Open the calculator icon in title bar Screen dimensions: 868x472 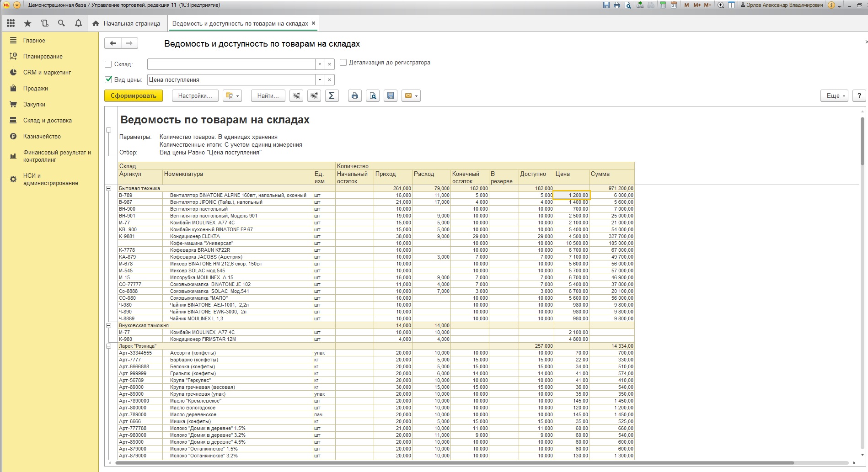coord(663,5)
